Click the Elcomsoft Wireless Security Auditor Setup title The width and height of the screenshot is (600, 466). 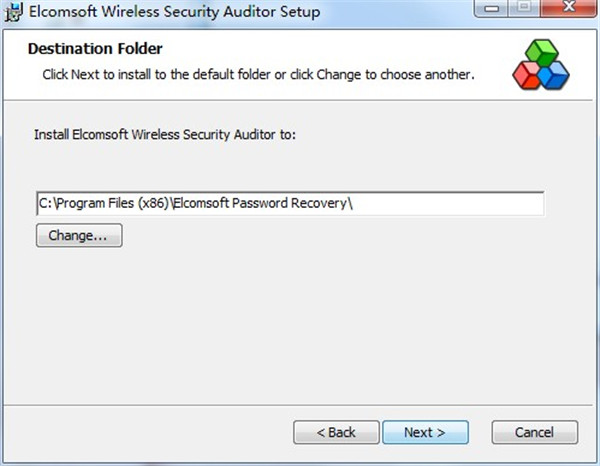coord(174,12)
